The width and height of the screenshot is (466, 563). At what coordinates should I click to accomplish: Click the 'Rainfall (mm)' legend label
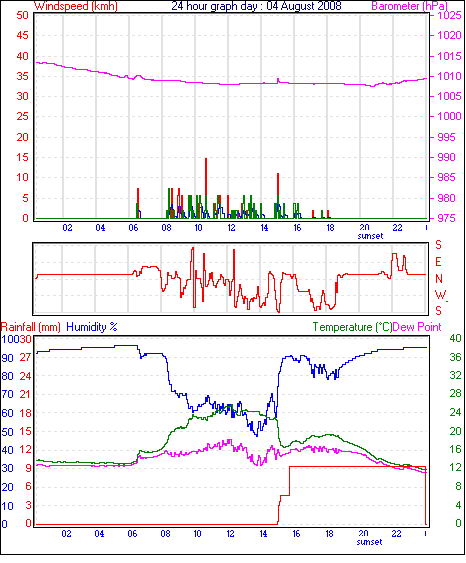tap(31, 327)
